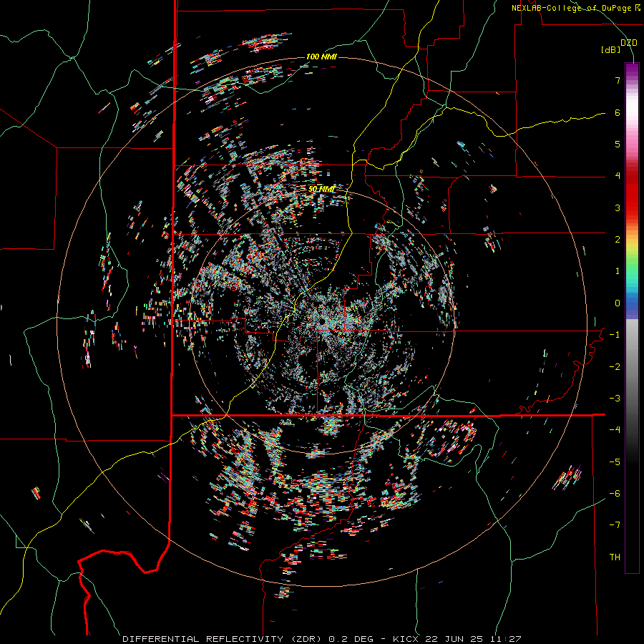Click the 7 value on color scale
The image size is (644, 644).
pos(618,80)
